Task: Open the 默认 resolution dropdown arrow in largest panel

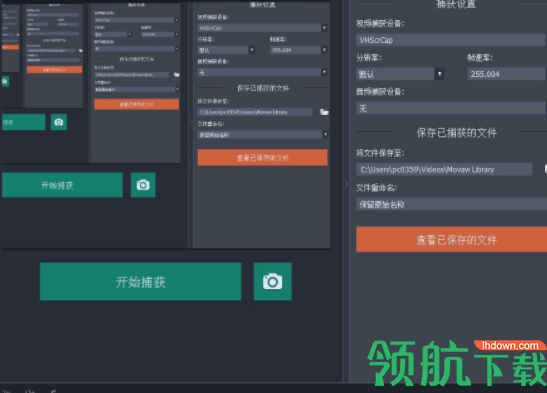Action: pos(439,74)
